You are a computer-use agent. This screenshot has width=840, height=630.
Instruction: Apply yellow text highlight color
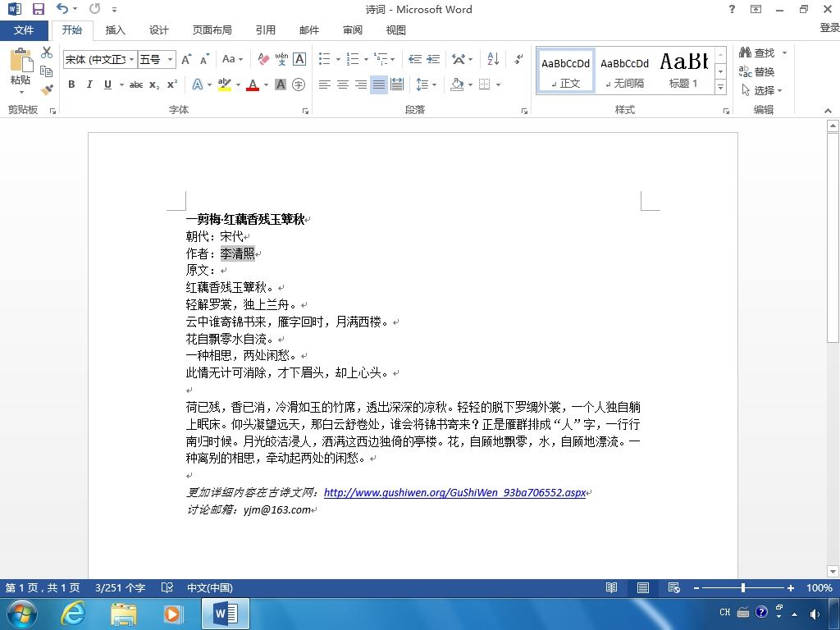pos(225,84)
